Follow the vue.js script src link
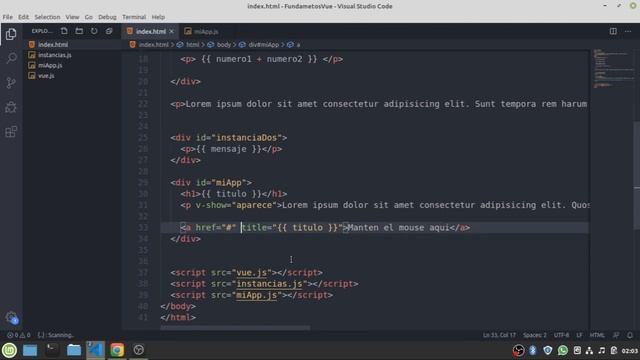The image size is (640, 360). [251, 273]
